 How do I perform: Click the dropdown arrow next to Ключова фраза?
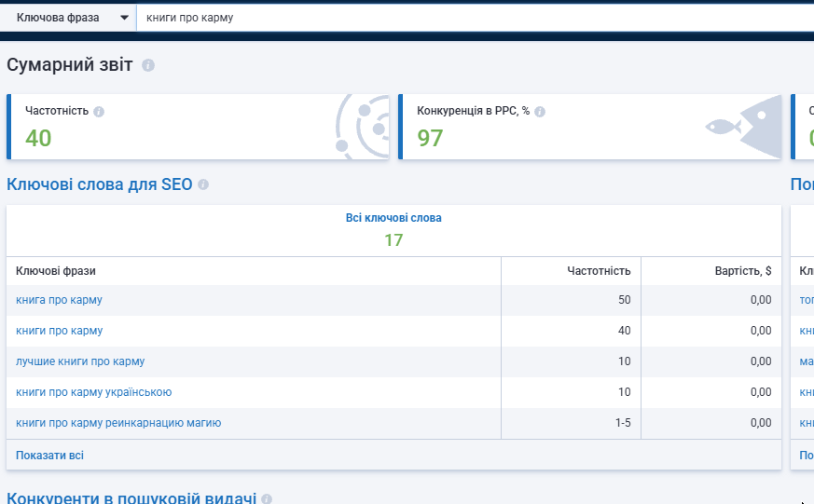[x=124, y=18]
